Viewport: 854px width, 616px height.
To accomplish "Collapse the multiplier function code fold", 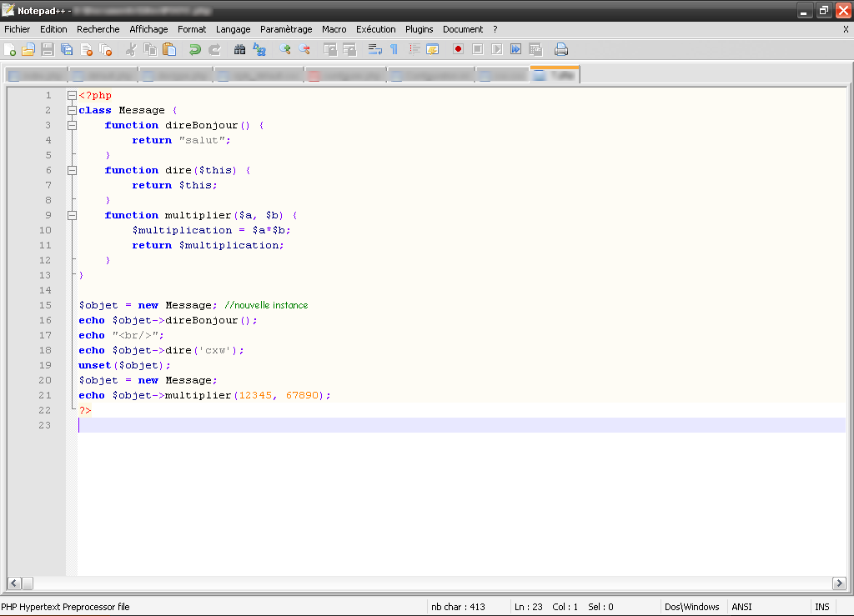I will point(72,215).
